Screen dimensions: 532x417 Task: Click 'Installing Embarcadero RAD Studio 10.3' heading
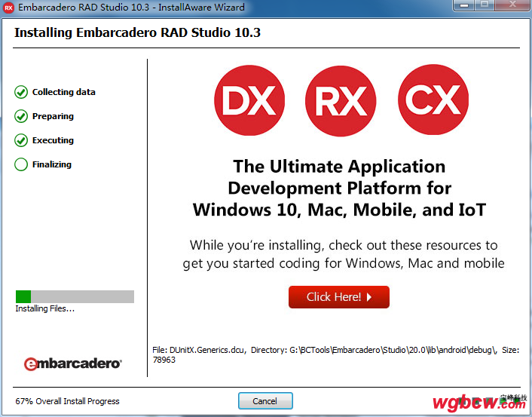click(137, 32)
